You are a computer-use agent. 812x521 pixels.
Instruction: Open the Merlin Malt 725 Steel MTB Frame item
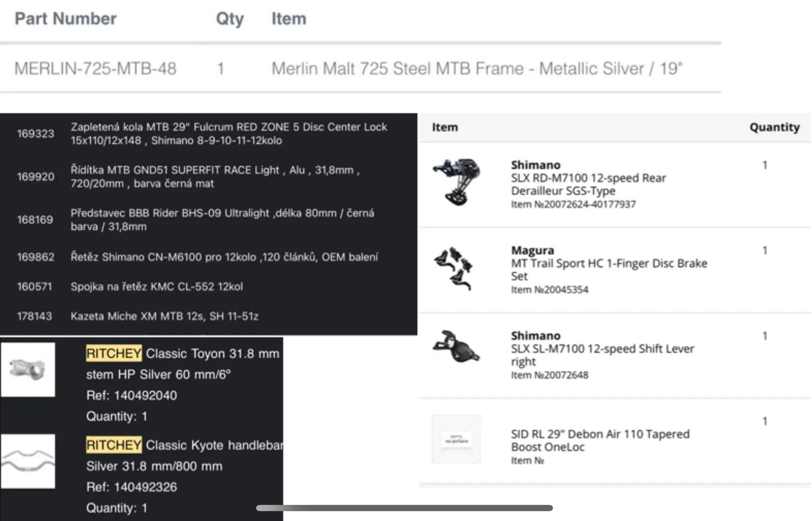tap(476, 69)
